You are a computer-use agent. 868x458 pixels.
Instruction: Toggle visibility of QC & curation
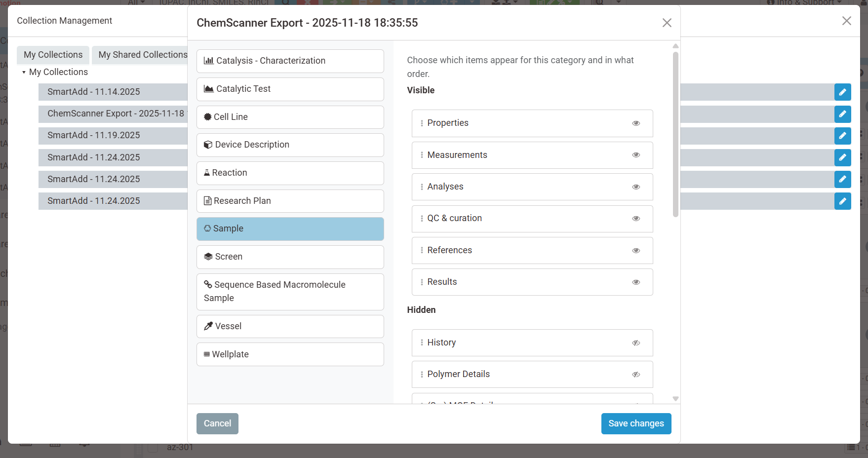[x=636, y=219]
